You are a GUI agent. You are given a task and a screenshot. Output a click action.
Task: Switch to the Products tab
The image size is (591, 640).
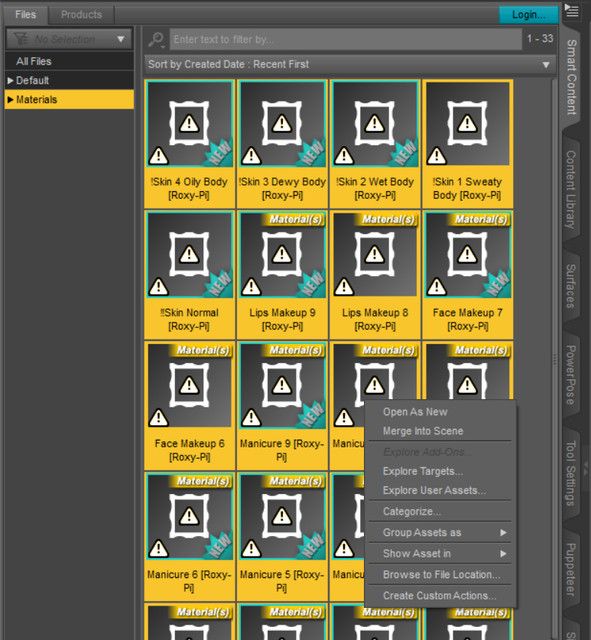point(81,15)
